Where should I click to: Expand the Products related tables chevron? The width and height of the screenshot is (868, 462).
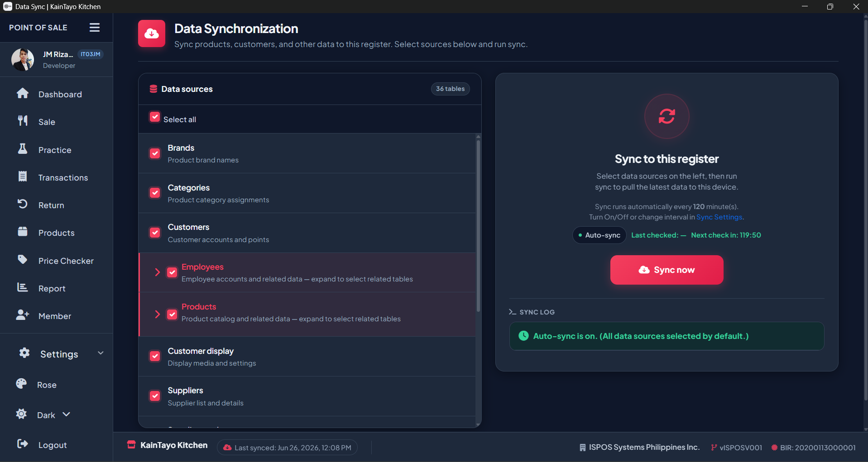[158, 314]
